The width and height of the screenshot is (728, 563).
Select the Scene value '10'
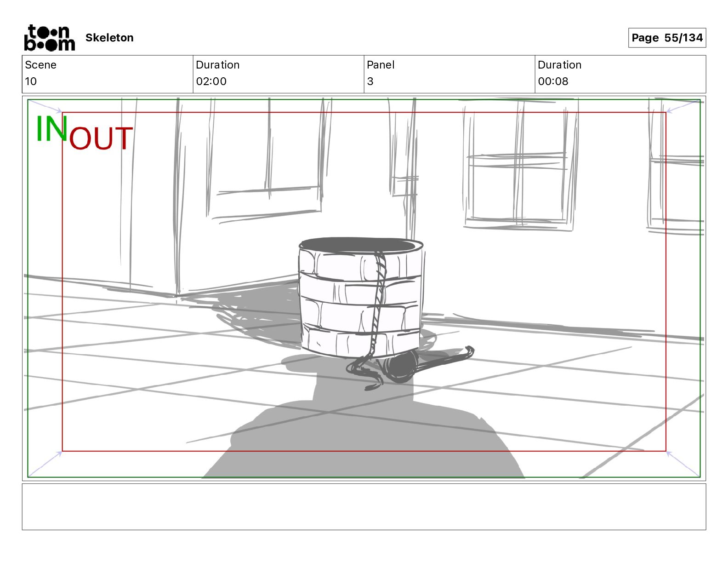[x=31, y=81]
